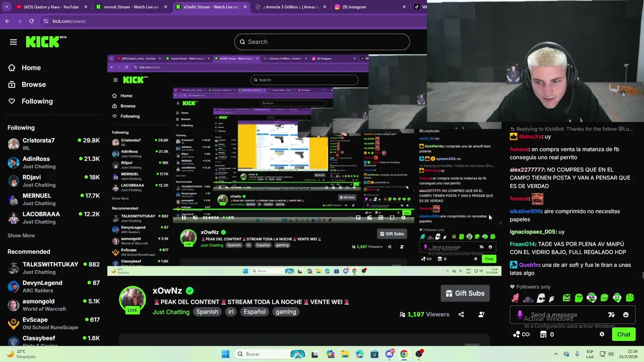This screenshot has height=362, width=644.
Task: Click chat username ignaciopaez_005
Action: click(x=533, y=232)
